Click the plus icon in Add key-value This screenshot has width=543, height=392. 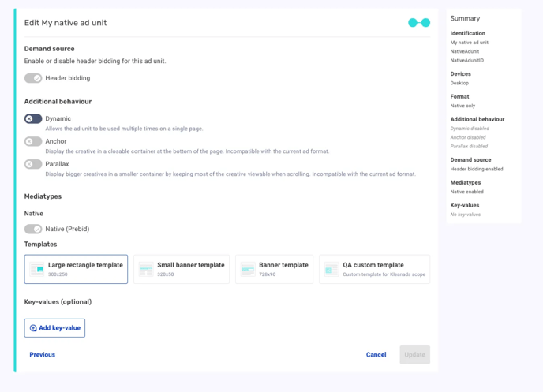pyautogui.click(x=33, y=328)
